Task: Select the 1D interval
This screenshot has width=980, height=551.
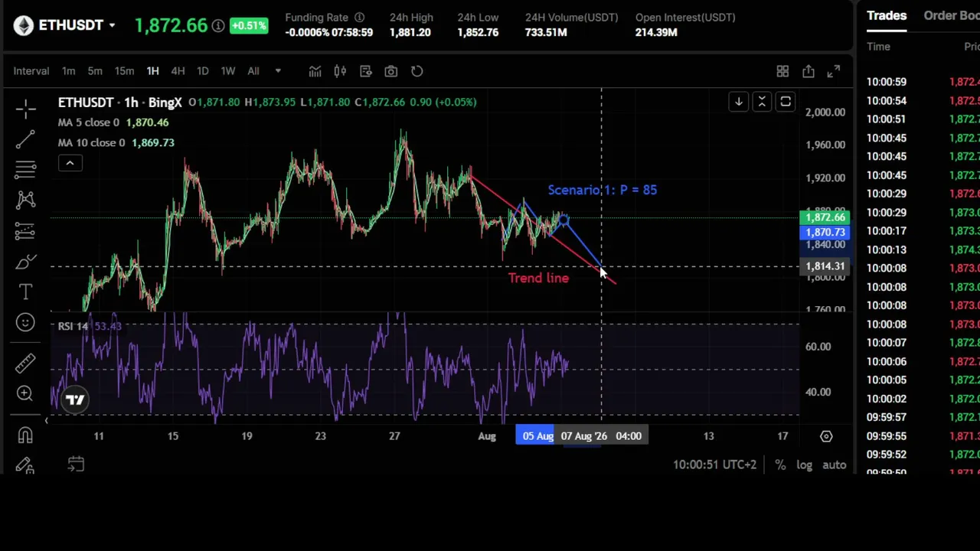Action: (203, 71)
